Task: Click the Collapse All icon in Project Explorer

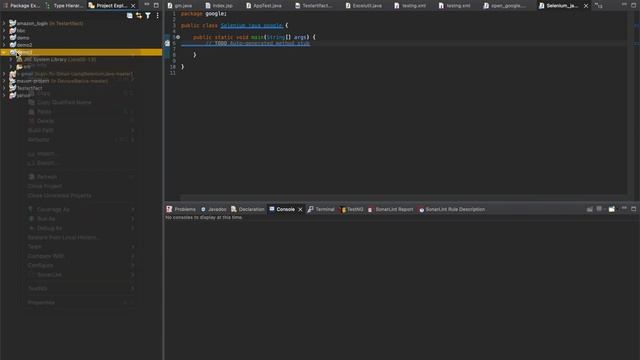Action: click(x=129, y=16)
